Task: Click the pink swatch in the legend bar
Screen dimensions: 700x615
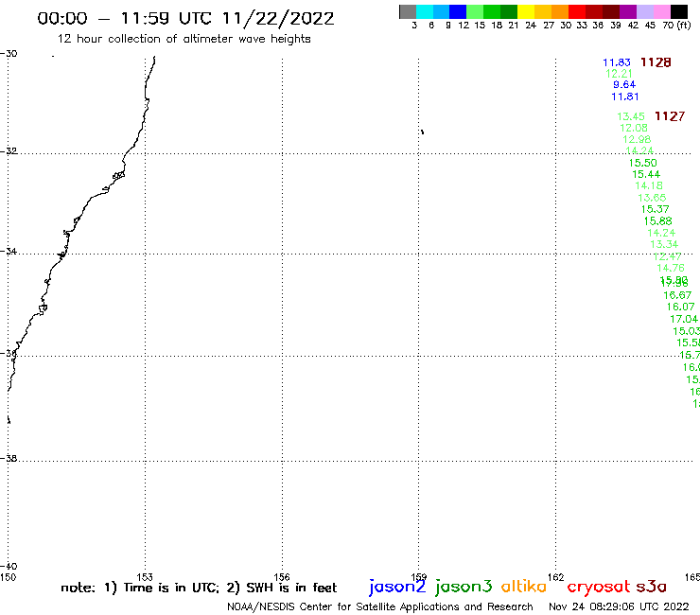Action: coord(662,11)
